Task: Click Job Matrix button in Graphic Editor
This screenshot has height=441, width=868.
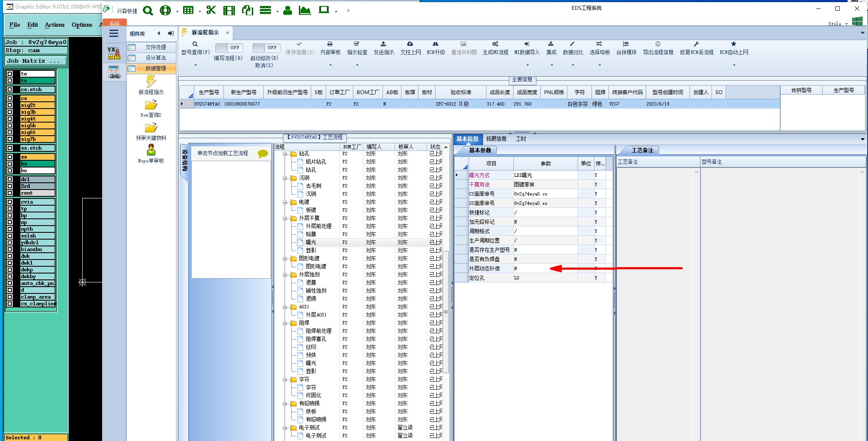Action: point(36,61)
